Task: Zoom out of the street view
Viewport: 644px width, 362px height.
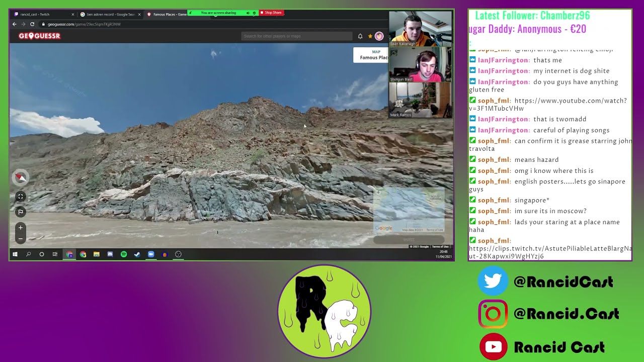Action: pos(21,238)
